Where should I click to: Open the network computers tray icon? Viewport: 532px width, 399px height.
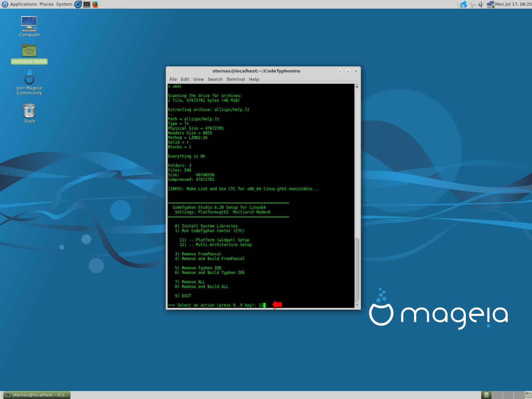[x=490, y=4]
